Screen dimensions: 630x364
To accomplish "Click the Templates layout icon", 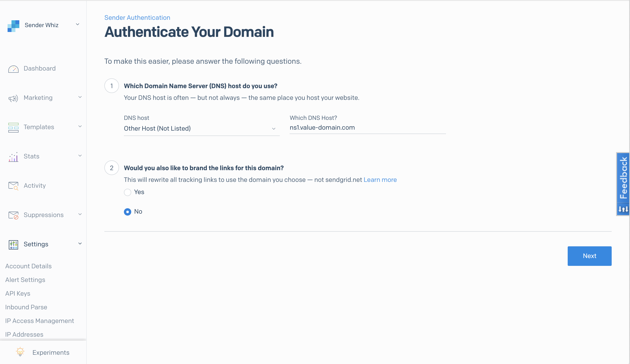I will pyautogui.click(x=13, y=128).
